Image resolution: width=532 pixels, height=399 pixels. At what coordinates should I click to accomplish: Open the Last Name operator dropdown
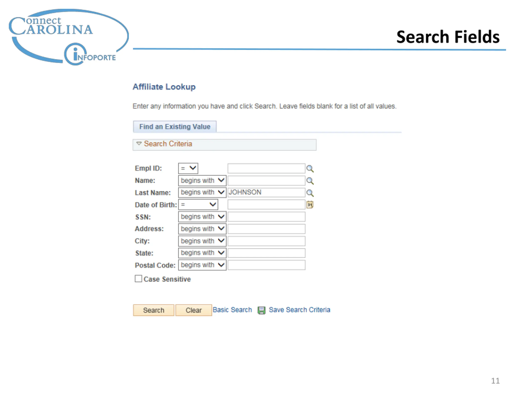(x=202, y=192)
